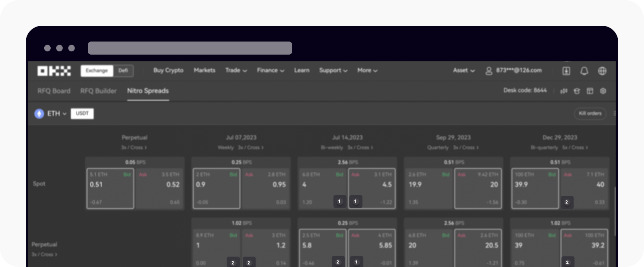Screen dimensions: 644x267
Task: Click the user profile icon
Action: click(x=489, y=71)
